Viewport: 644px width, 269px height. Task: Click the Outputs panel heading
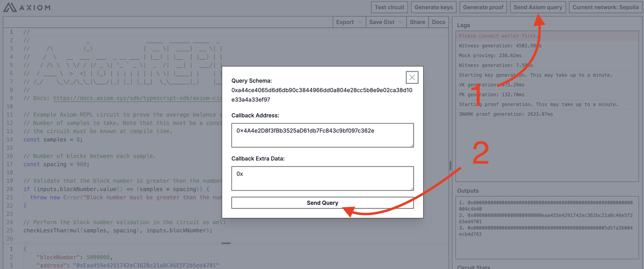[468, 191]
